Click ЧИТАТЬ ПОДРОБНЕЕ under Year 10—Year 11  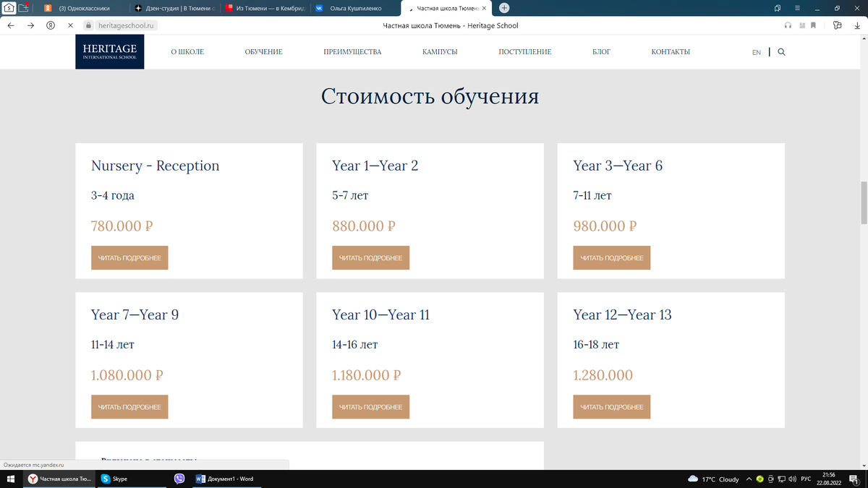pyautogui.click(x=370, y=407)
